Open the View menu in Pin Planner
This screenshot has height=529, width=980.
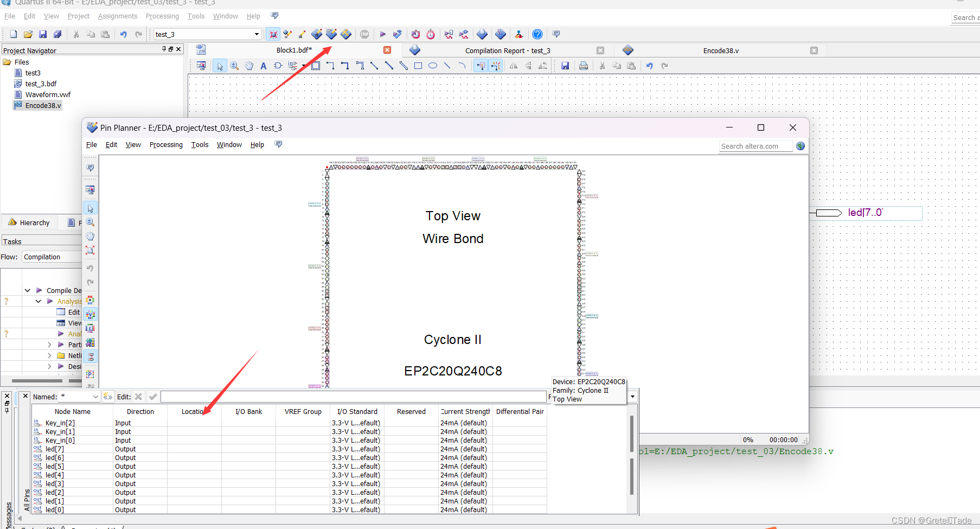click(x=133, y=145)
